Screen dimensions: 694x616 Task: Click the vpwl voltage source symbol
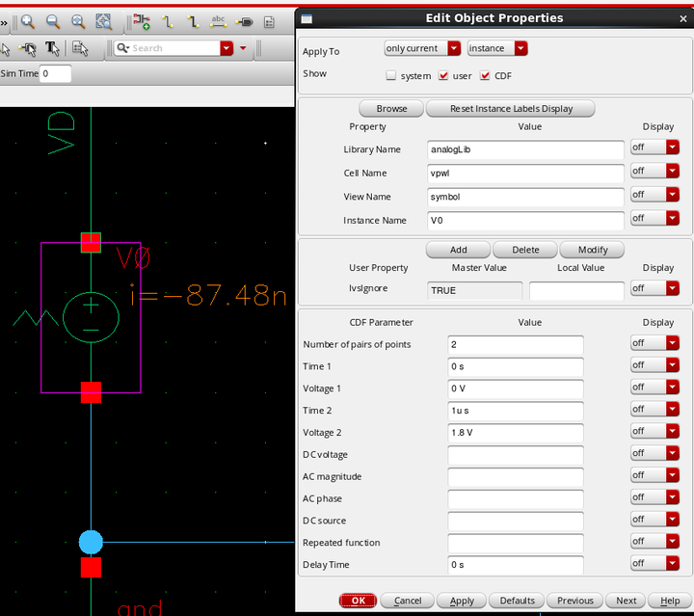(91, 317)
